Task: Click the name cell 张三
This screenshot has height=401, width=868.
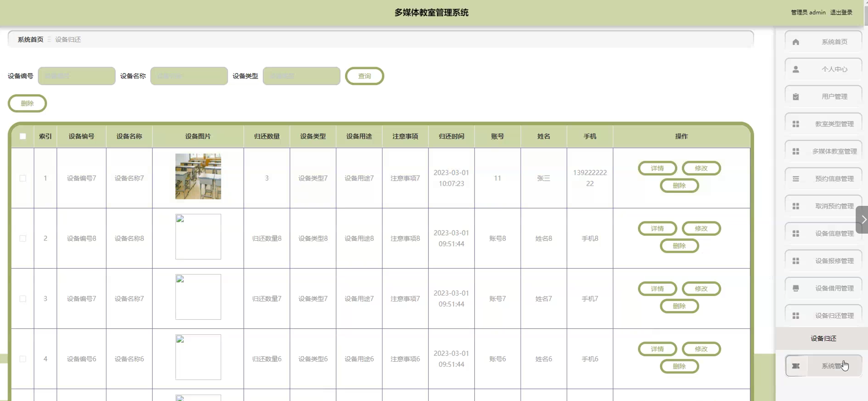Action: pos(544,178)
